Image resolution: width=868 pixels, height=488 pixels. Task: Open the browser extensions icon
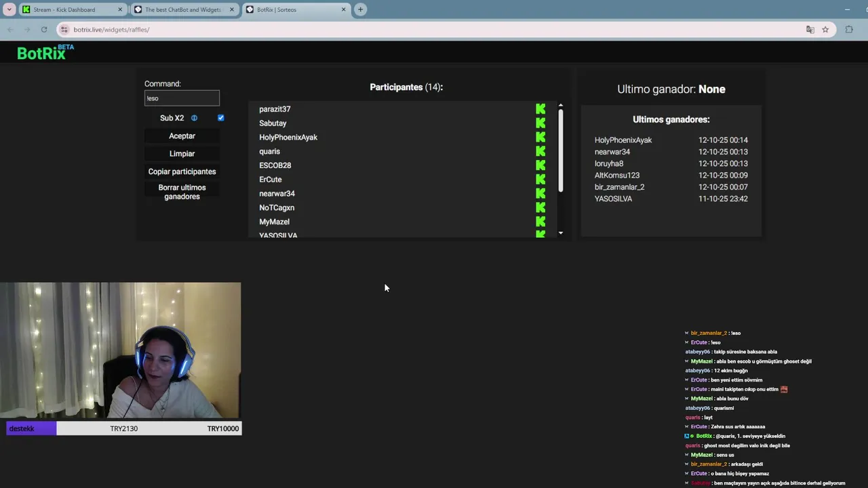pos(849,29)
